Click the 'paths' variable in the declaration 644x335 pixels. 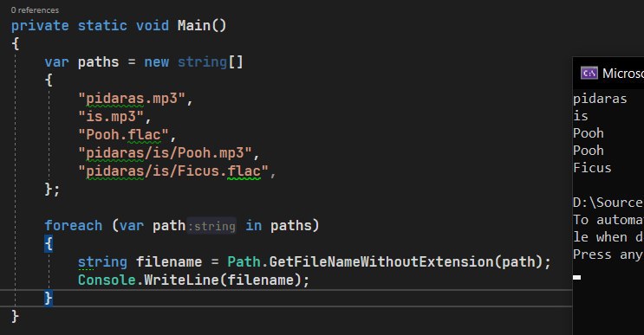(x=98, y=62)
